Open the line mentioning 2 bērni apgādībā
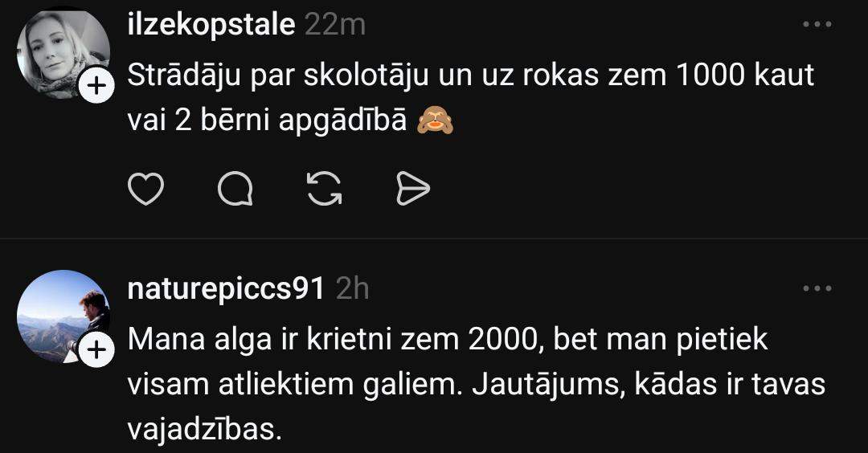 268,120
